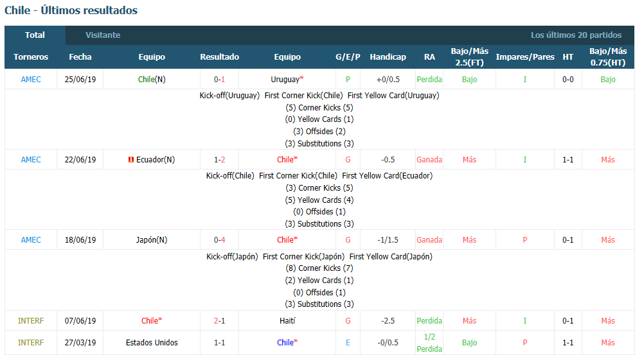The image size is (644, 355).
Task: Click handicap value -1/1.5
Action: pyautogui.click(x=388, y=240)
